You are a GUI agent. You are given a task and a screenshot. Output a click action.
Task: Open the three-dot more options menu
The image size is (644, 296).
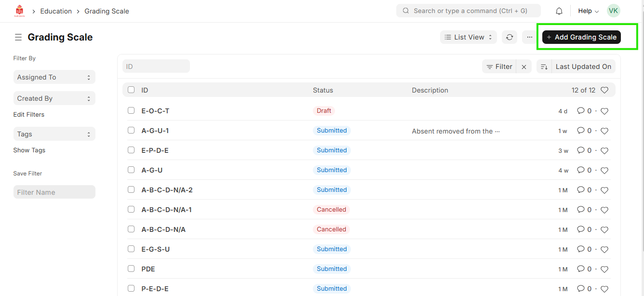pyautogui.click(x=529, y=37)
